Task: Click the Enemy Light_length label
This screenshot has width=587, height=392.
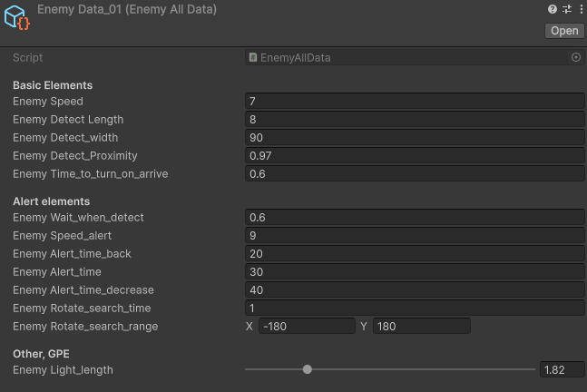Action: 63,370
